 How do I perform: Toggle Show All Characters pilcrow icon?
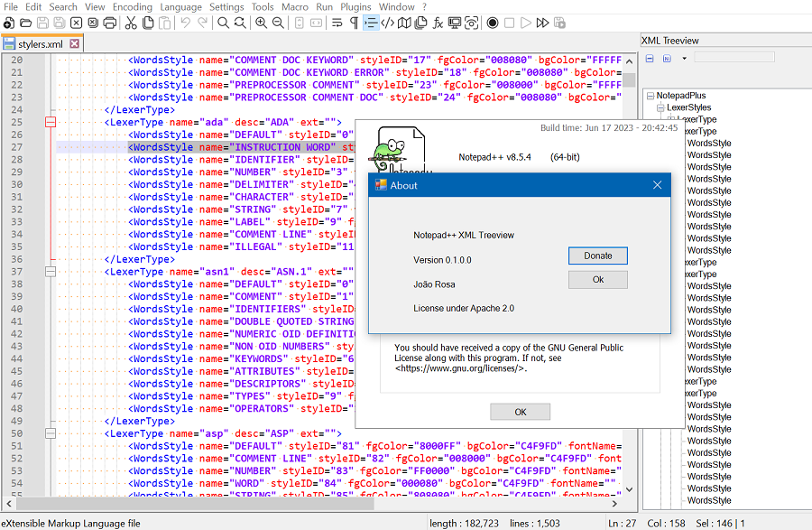(355, 23)
